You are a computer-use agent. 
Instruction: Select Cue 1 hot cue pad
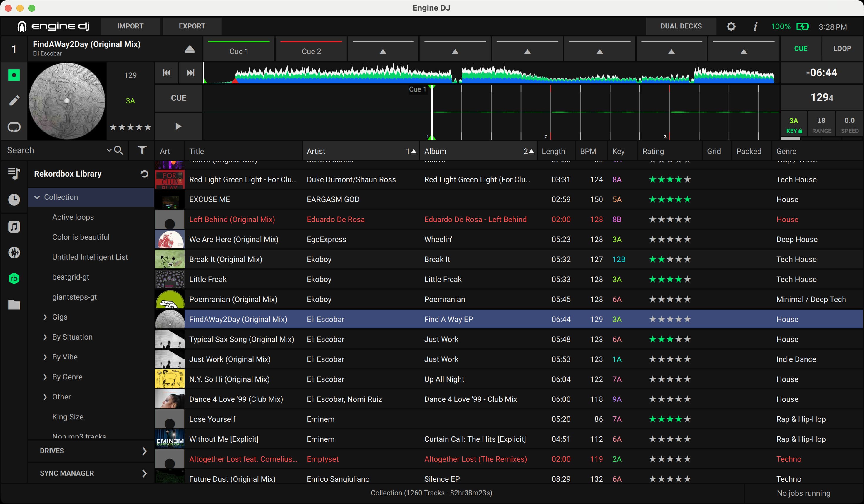(x=239, y=49)
